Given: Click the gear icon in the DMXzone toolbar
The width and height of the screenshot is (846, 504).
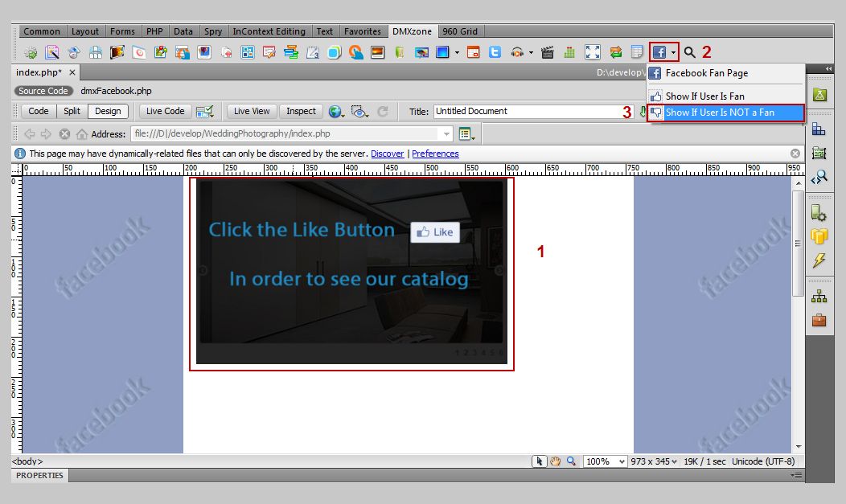Looking at the screenshot, I should (x=31, y=52).
